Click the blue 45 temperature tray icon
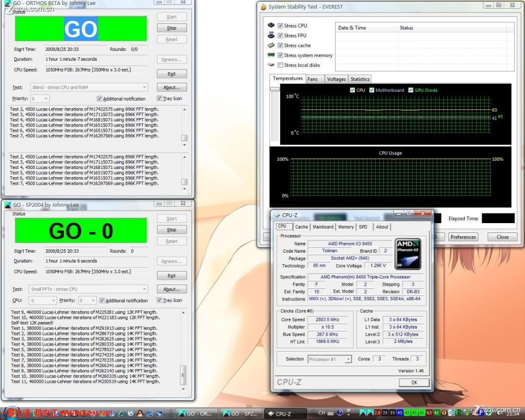The image size is (525, 420). (x=399, y=413)
